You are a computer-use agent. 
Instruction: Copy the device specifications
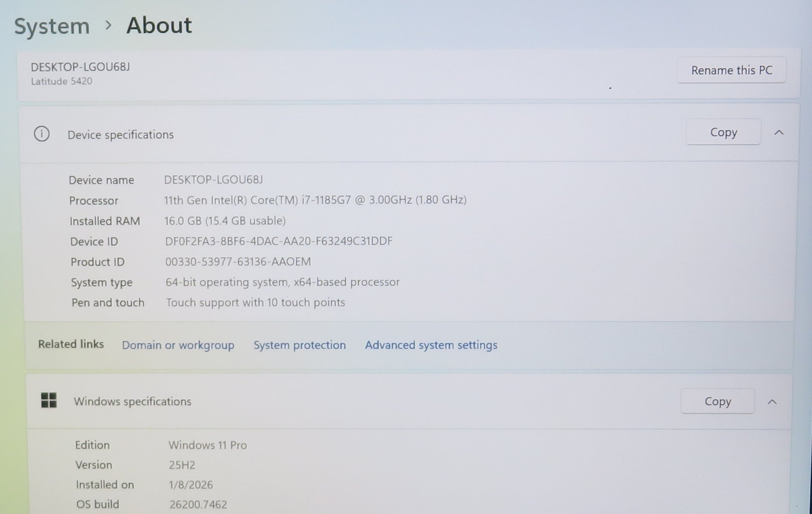click(x=723, y=132)
